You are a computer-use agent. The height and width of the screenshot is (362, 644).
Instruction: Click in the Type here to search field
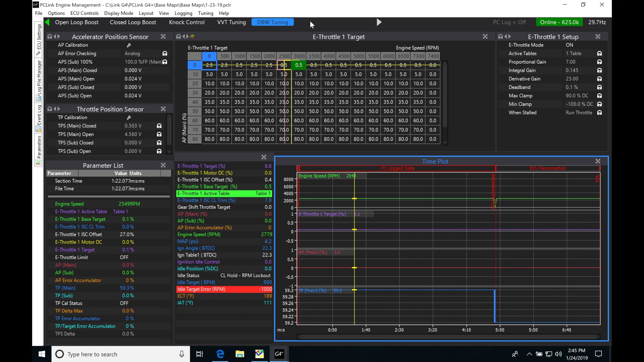pos(117,354)
